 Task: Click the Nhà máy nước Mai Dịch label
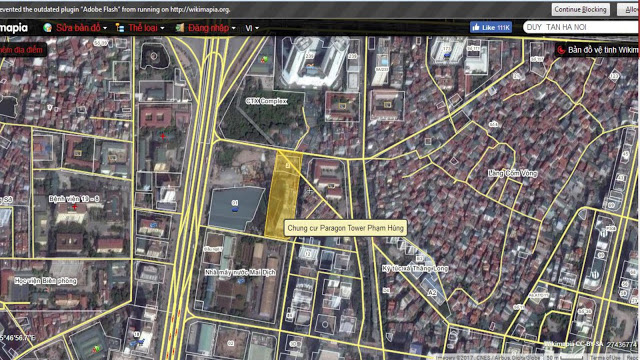point(240,272)
